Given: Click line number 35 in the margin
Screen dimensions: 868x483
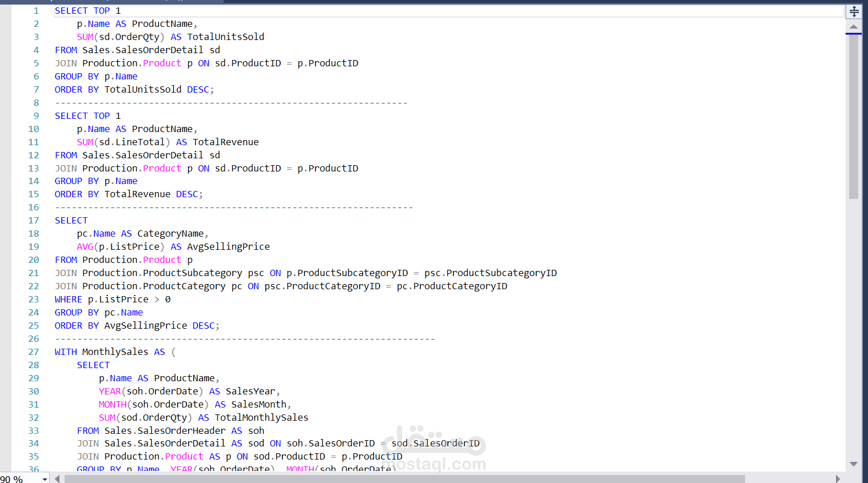Looking at the screenshot, I should (x=34, y=457).
